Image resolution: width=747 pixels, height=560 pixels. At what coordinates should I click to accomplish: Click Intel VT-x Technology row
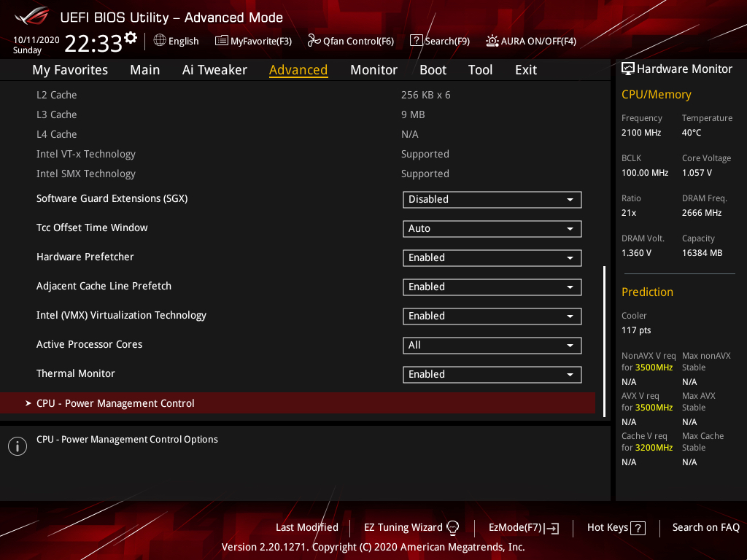(x=298, y=155)
